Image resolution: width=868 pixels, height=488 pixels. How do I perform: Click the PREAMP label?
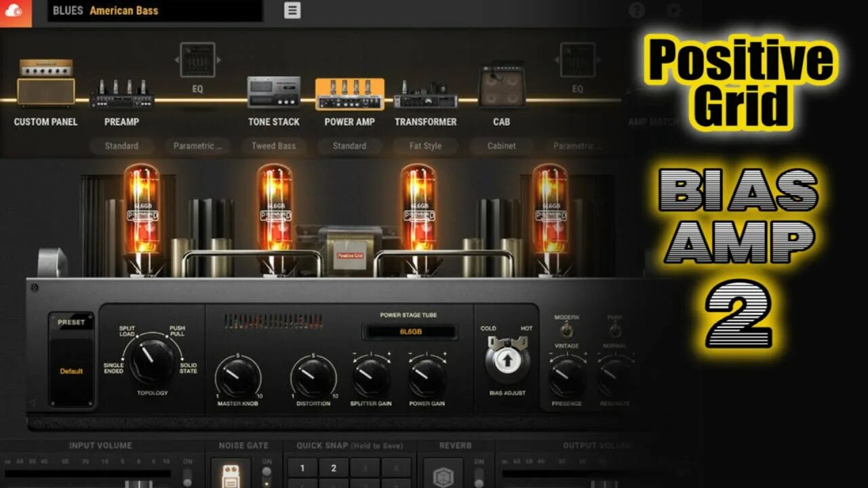click(x=122, y=122)
